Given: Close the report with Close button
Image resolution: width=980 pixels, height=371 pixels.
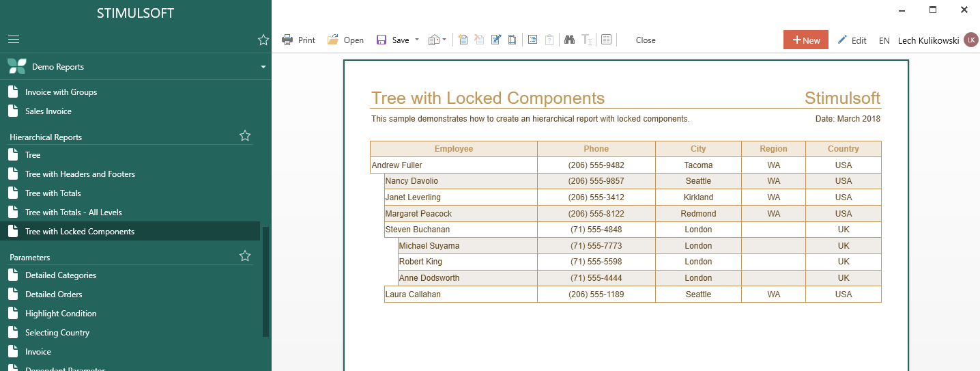Looking at the screenshot, I should coord(646,40).
